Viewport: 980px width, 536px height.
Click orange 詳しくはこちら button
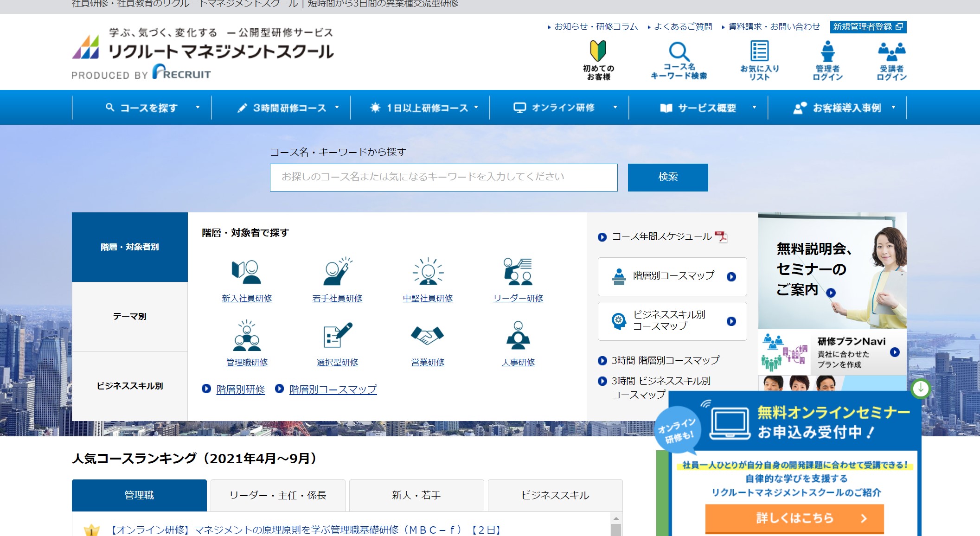794,518
